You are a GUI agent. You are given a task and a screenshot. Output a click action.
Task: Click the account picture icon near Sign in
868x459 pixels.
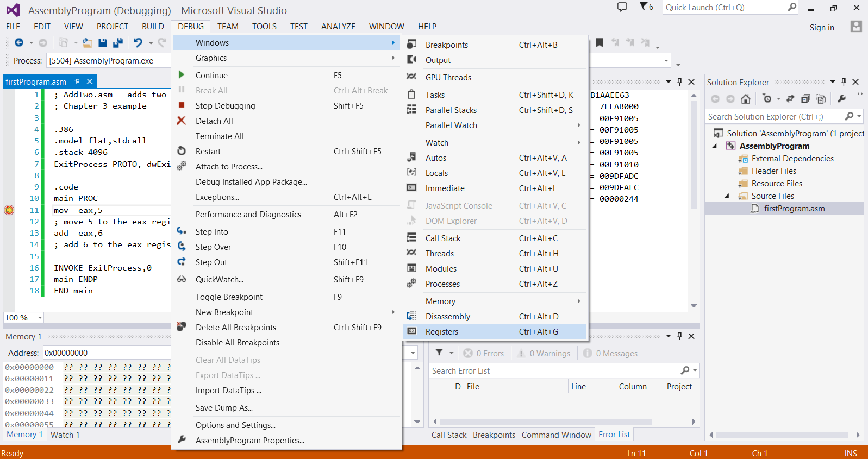pyautogui.click(x=856, y=26)
